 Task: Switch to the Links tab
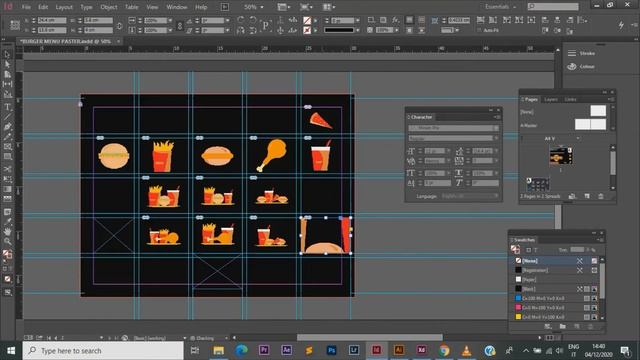coord(570,100)
